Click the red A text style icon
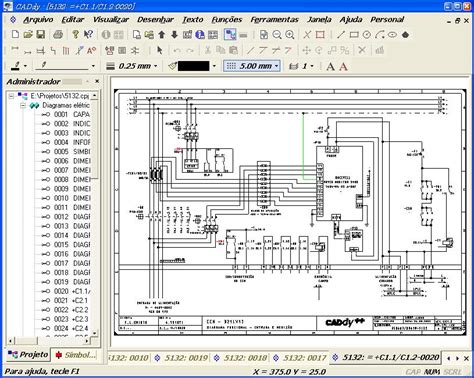The image size is (474, 378). [x=343, y=66]
